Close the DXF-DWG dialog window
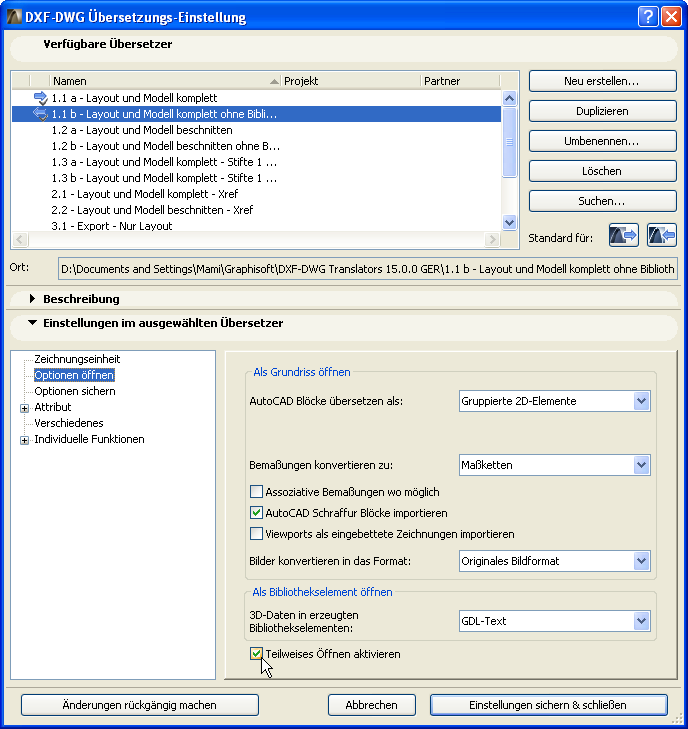The height and width of the screenshot is (729, 688). point(671,17)
